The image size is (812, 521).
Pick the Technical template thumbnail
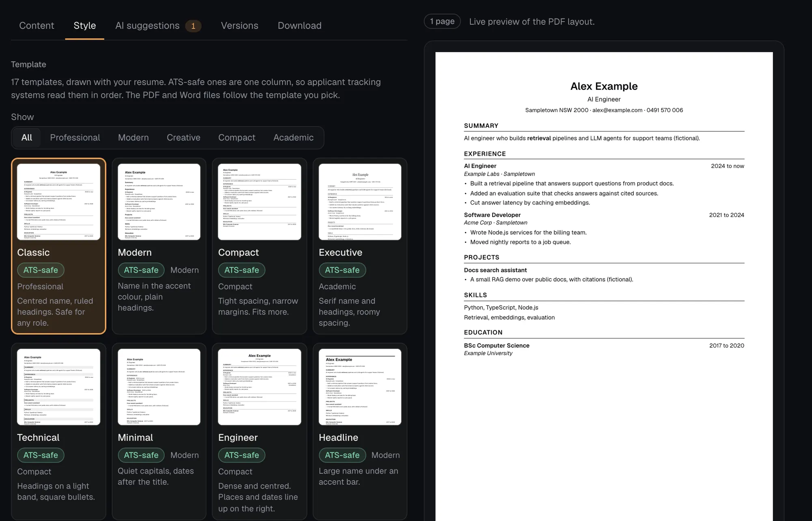point(58,387)
